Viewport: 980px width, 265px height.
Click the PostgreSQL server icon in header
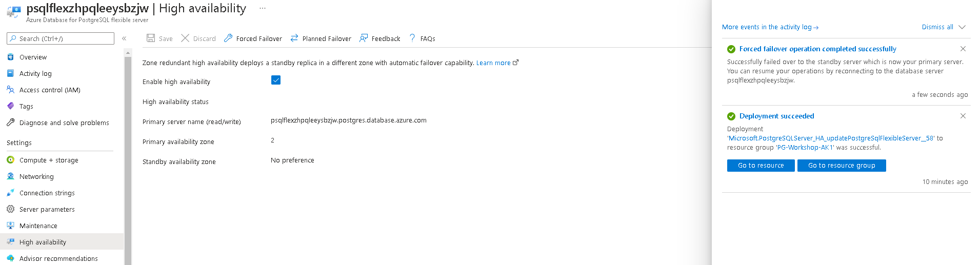pyautogui.click(x=14, y=11)
